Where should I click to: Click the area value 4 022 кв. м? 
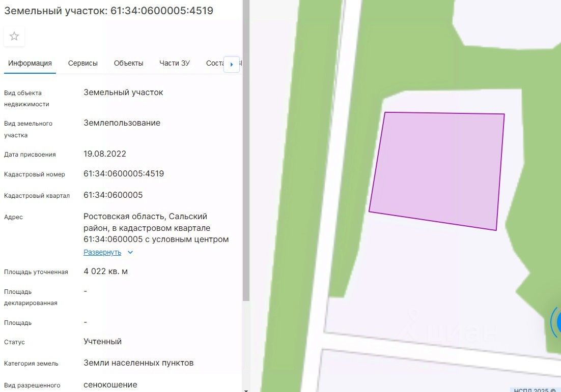pos(105,271)
